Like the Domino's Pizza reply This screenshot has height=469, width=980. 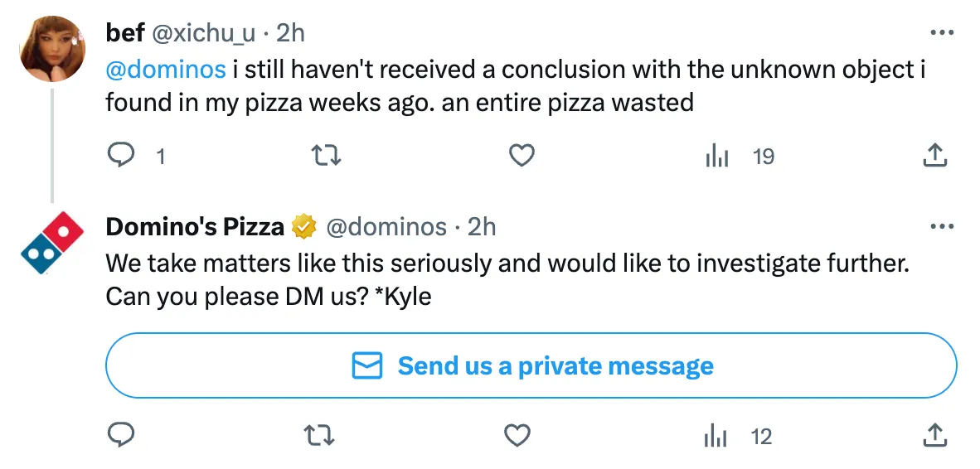(x=517, y=435)
